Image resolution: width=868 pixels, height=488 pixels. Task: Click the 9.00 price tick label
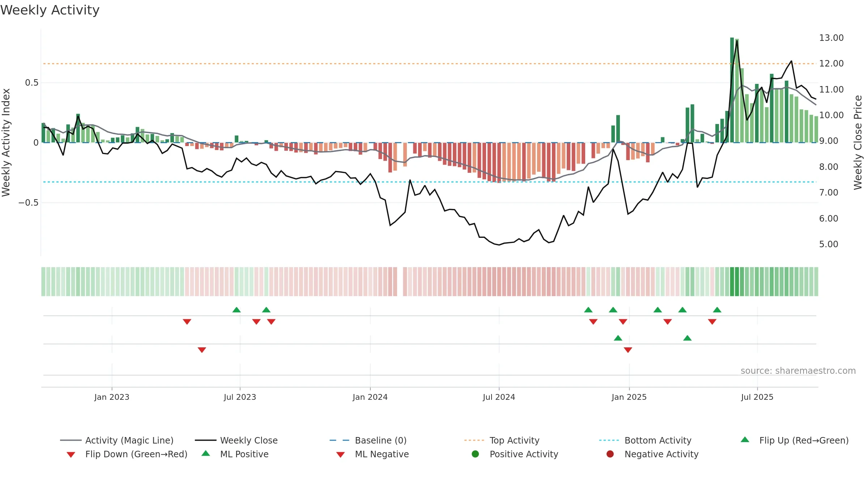point(829,141)
